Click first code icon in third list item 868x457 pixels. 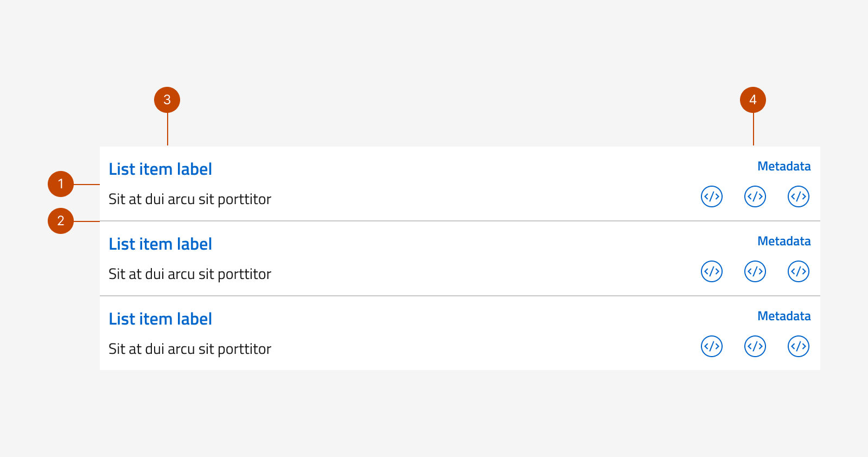(x=712, y=346)
